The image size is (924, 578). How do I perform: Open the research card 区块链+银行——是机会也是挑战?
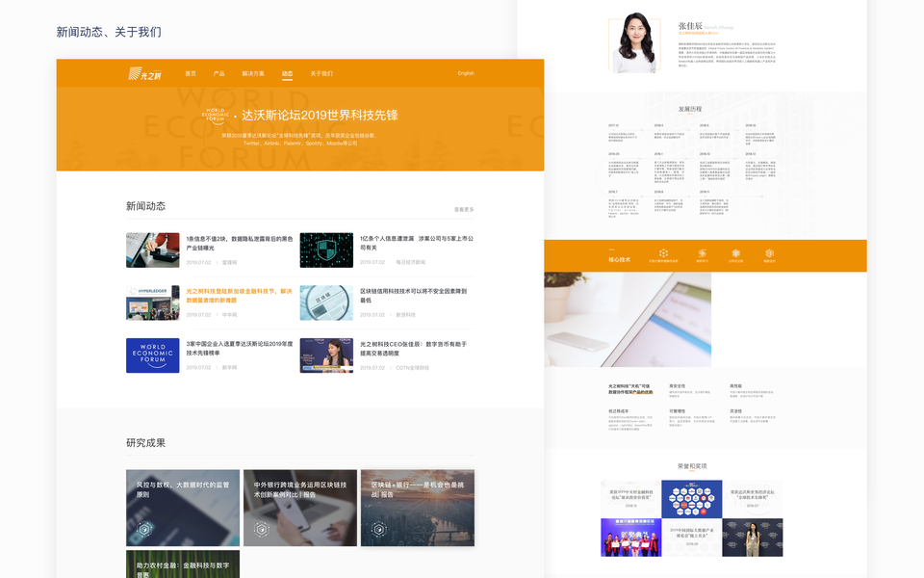(417, 508)
